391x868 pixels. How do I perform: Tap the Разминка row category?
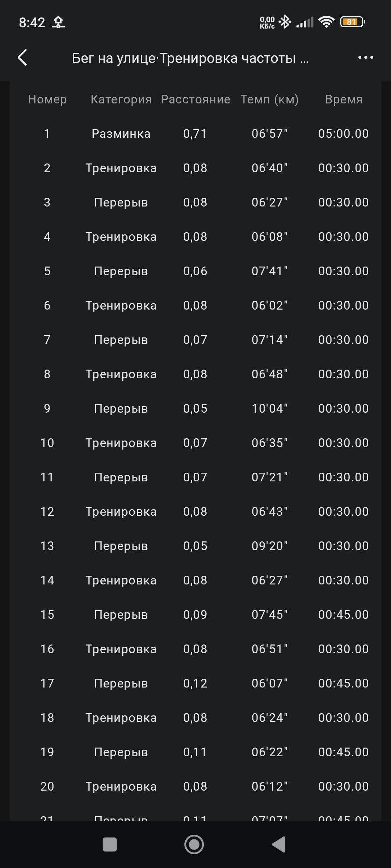121,134
